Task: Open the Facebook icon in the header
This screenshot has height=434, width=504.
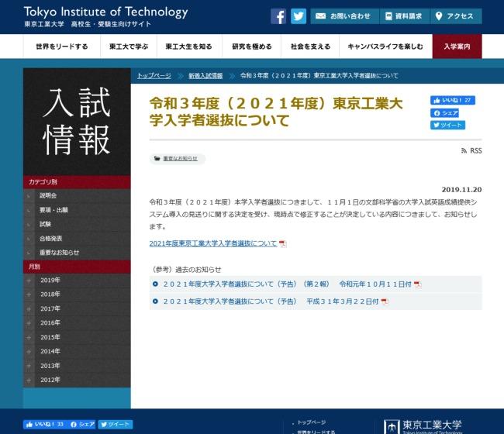Action: pyautogui.click(x=278, y=16)
